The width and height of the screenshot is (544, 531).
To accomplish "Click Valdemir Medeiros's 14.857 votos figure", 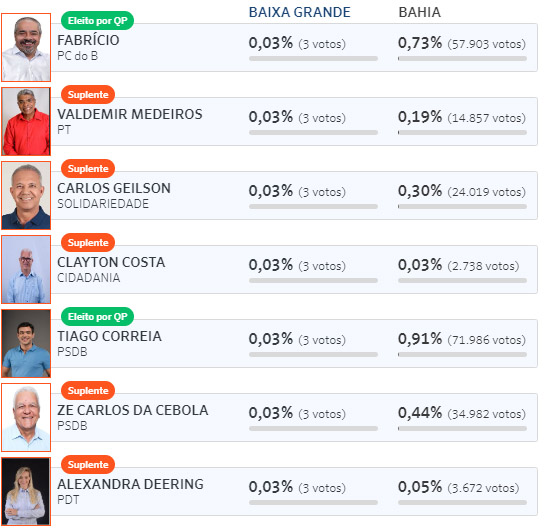I will pos(486,118).
